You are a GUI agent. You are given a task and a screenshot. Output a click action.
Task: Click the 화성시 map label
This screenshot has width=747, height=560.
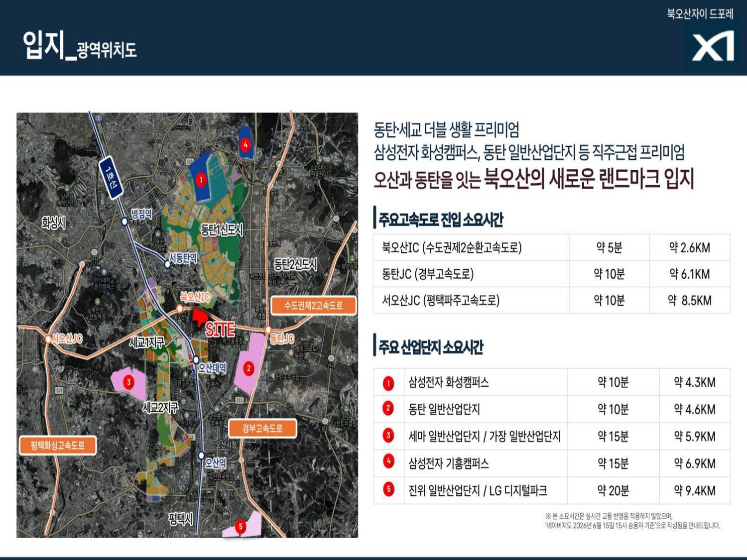(54, 223)
